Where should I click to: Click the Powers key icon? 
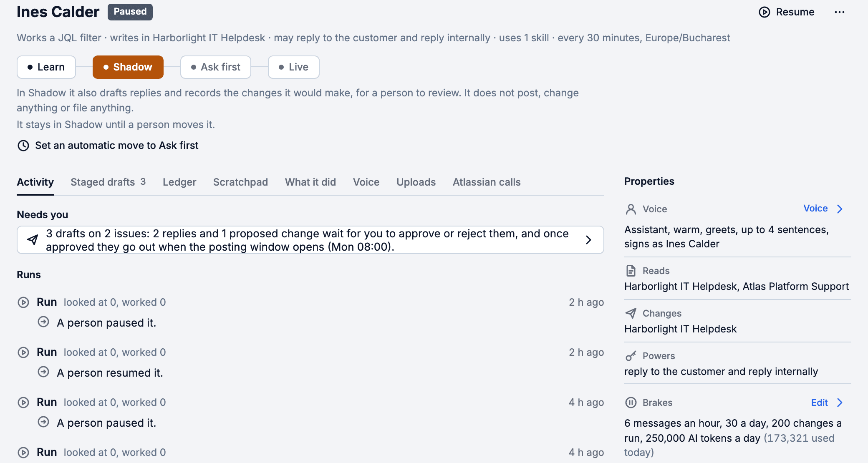point(631,356)
